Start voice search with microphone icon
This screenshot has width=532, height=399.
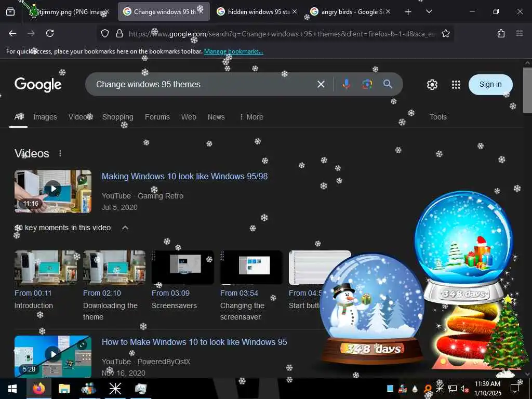[x=346, y=84]
